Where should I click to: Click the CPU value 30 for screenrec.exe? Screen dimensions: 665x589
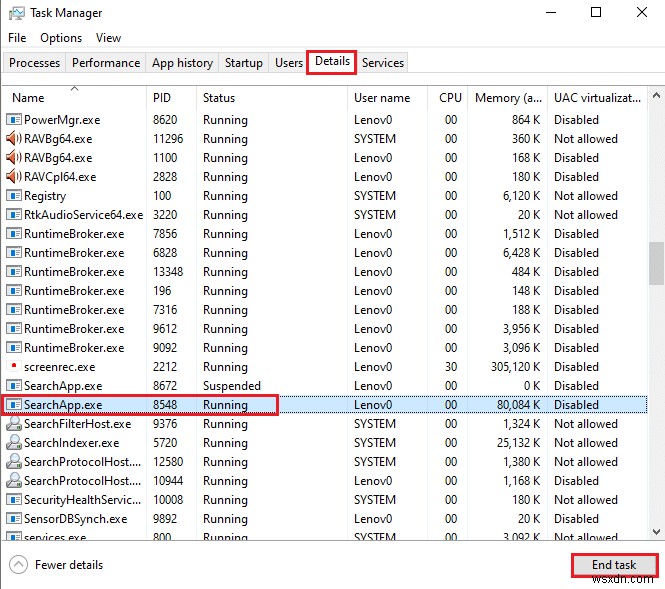(x=451, y=367)
